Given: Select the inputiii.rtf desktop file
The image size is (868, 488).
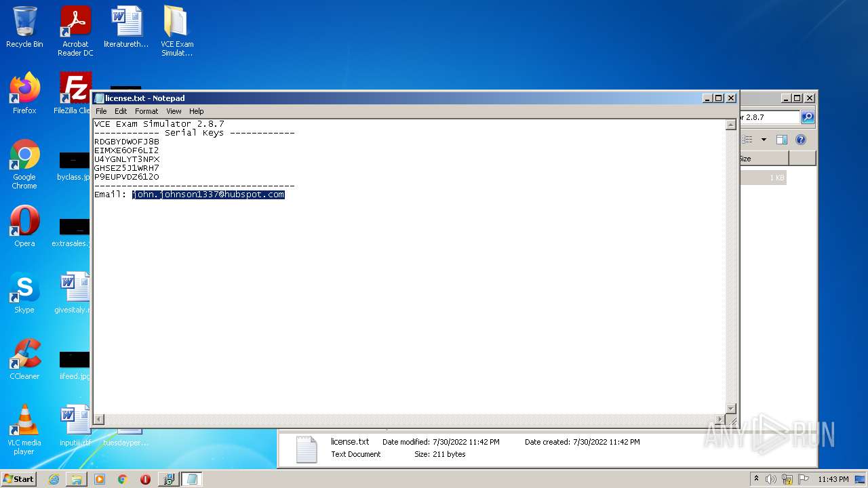Looking at the screenshot, I should pos(75,426).
